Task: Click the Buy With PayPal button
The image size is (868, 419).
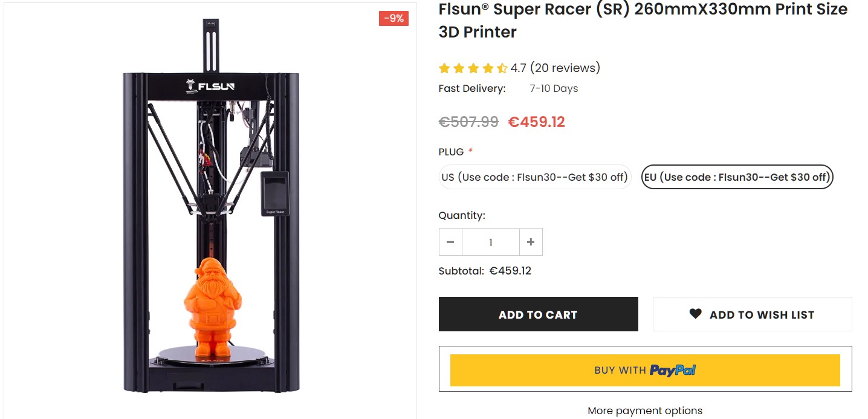Action: coord(645,369)
